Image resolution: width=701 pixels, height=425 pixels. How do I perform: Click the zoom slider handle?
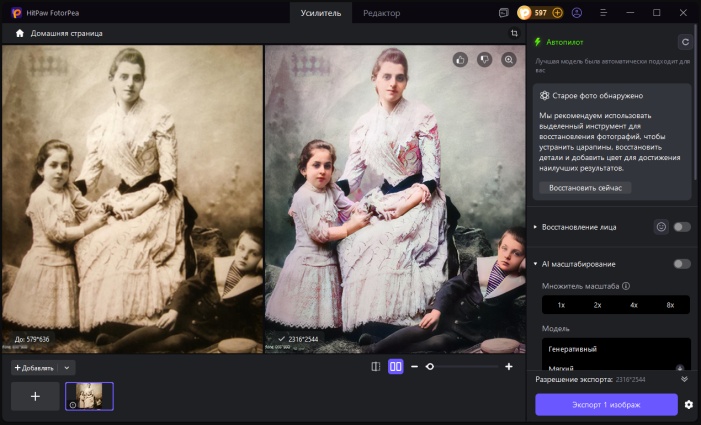click(430, 366)
